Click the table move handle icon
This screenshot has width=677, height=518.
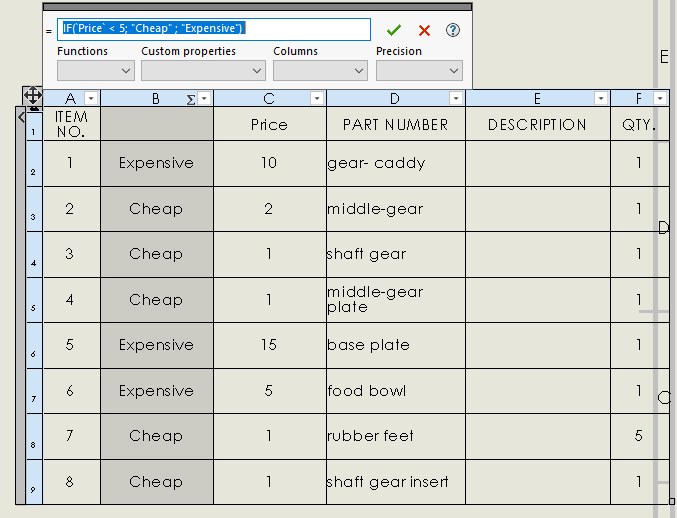tap(32, 97)
